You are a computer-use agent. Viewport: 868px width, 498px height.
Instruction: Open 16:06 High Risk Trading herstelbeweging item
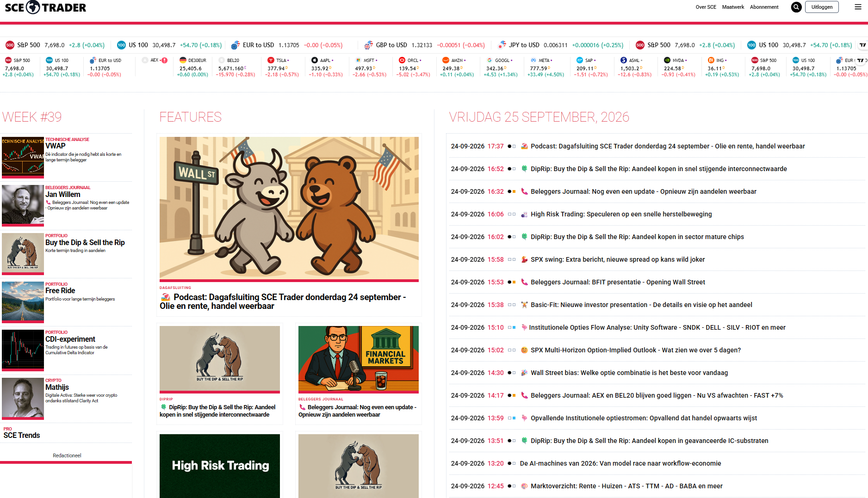(x=621, y=214)
